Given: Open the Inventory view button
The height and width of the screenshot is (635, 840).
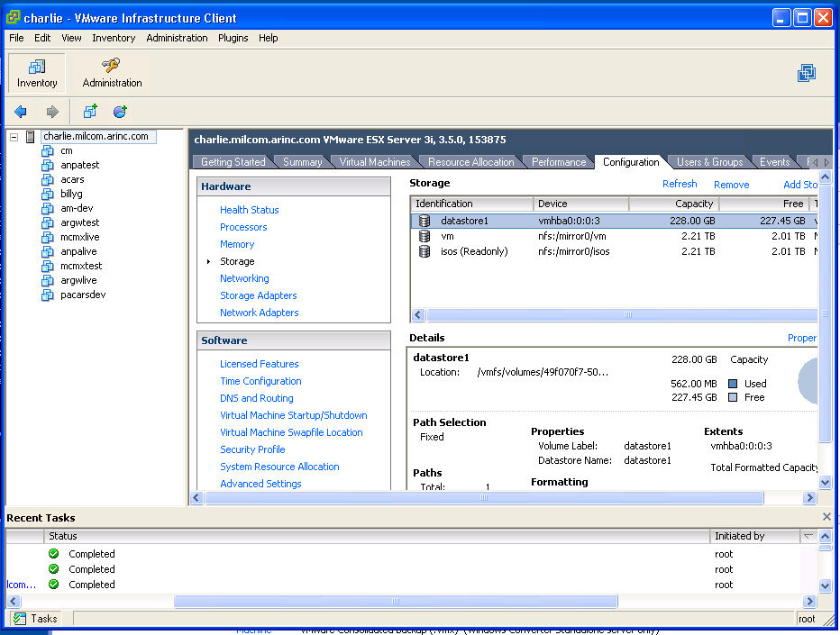Looking at the screenshot, I should tap(36, 73).
